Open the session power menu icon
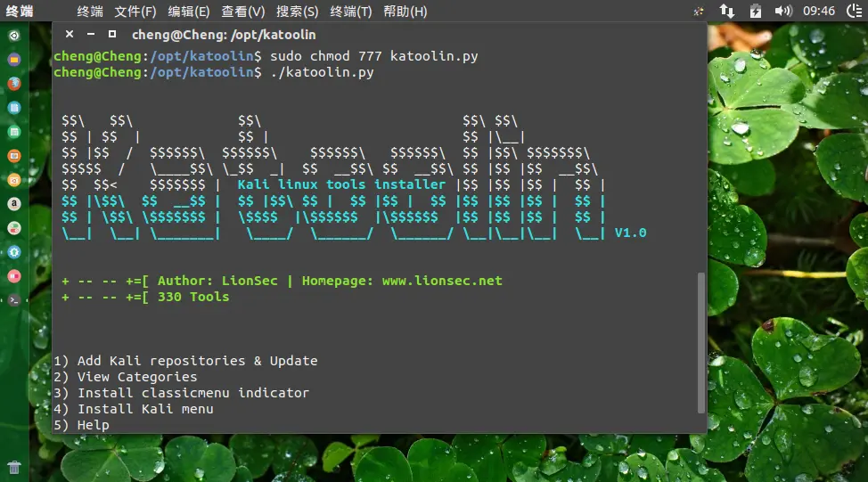Image resolution: width=868 pixels, height=482 pixels. pos(854,11)
